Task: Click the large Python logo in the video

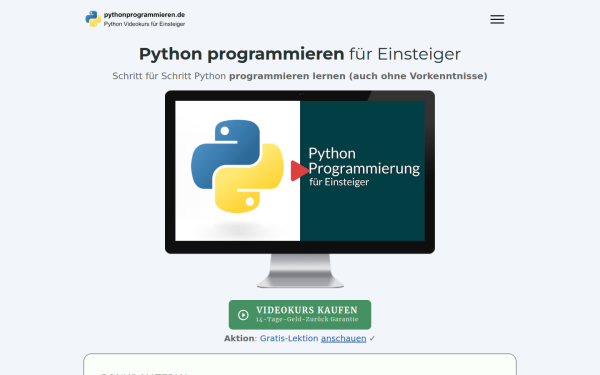Action: pyautogui.click(x=237, y=166)
